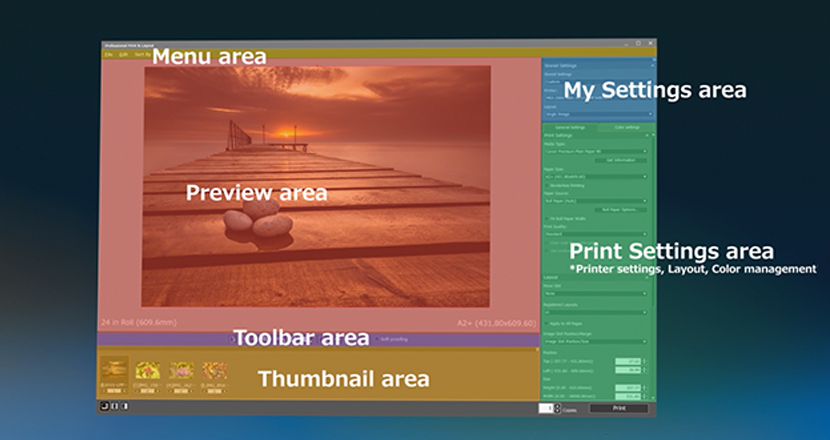Expand the Paper Source dropdown
The height and width of the screenshot is (440, 830).
click(x=596, y=200)
